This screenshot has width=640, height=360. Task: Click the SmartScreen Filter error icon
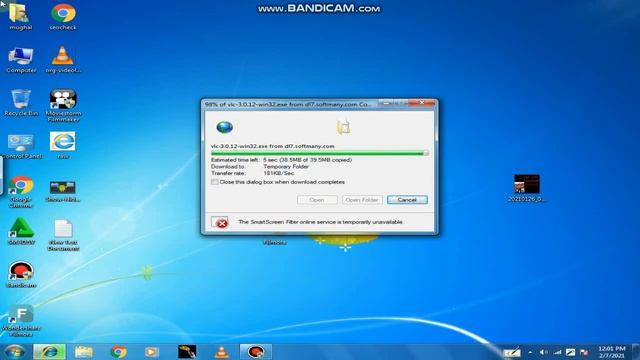220,222
